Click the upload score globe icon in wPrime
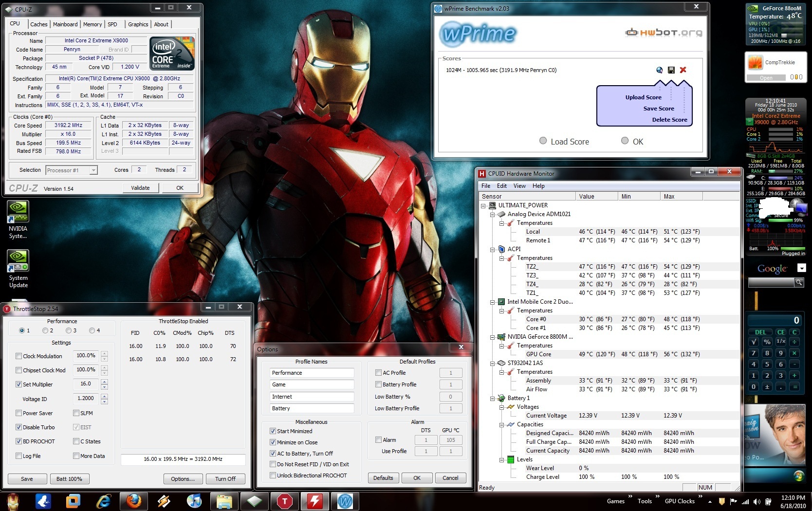Viewport: 812px width, 511px height. (x=659, y=70)
